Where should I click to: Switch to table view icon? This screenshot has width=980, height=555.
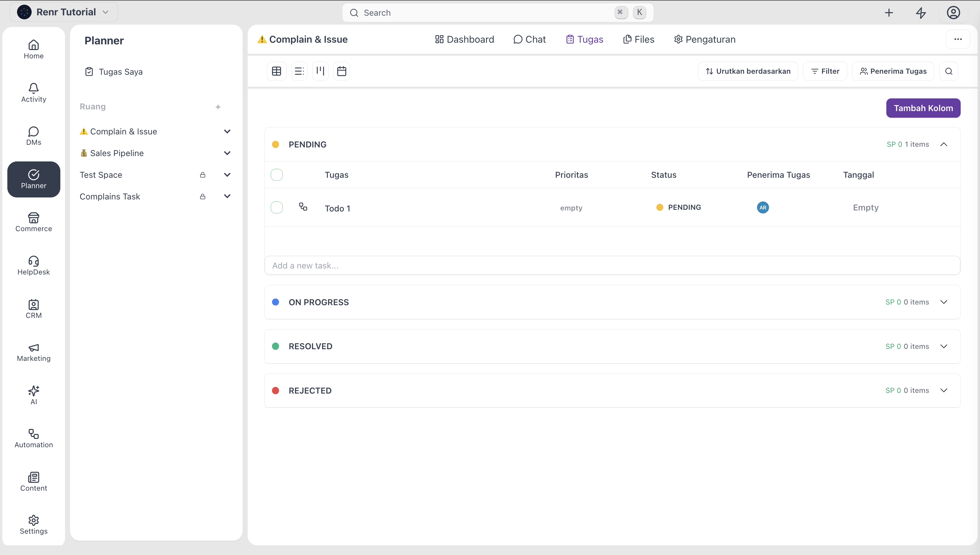point(277,71)
